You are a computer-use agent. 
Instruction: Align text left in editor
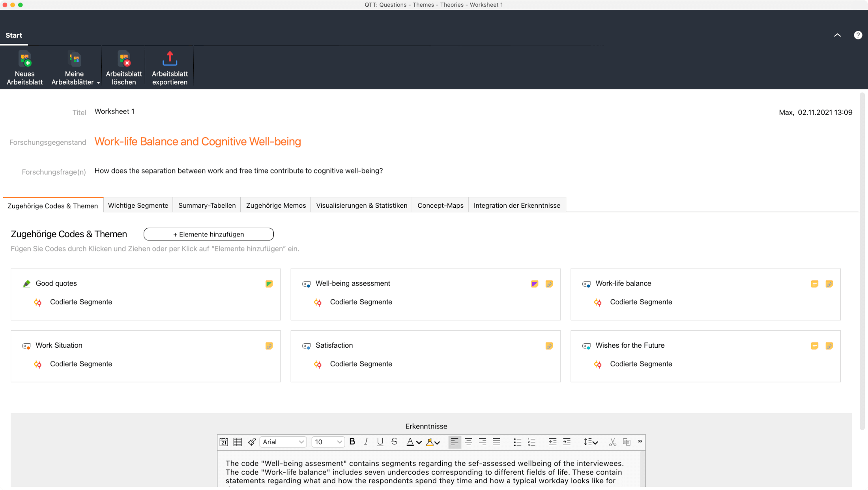pos(455,442)
